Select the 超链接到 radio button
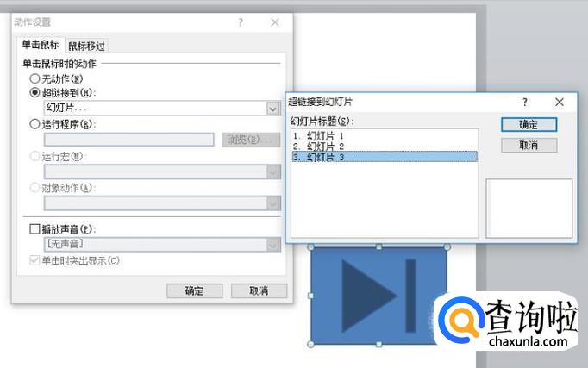The height and width of the screenshot is (368, 588). [x=34, y=92]
